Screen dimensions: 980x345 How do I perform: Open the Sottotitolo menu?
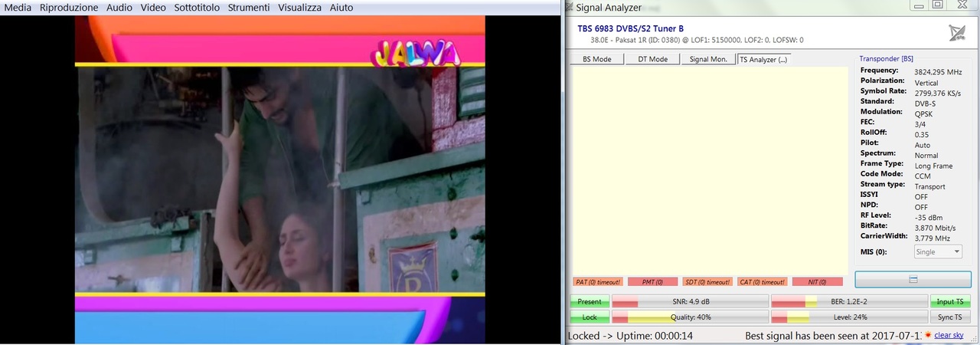(196, 7)
